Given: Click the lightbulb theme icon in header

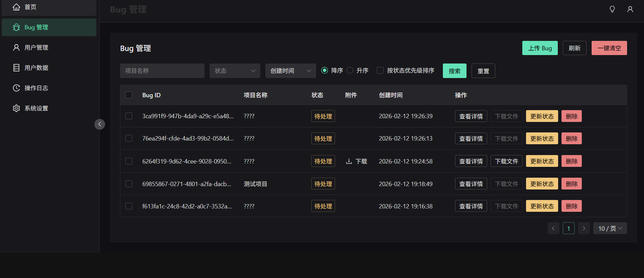Looking at the screenshot, I should pos(612,9).
